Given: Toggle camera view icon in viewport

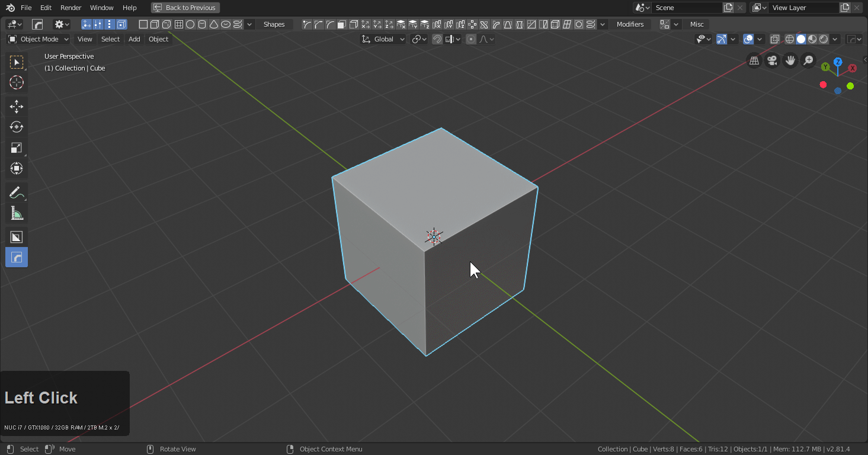Looking at the screenshot, I should click(772, 60).
